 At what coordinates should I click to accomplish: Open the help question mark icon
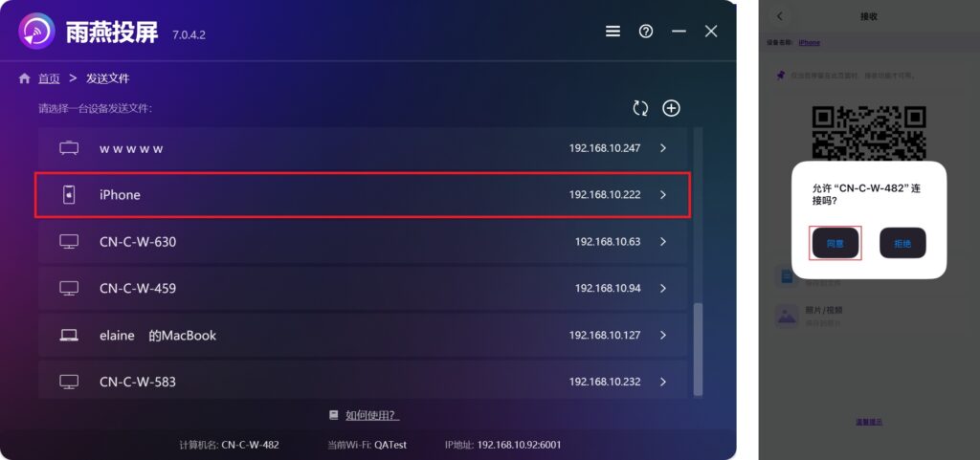click(x=646, y=32)
